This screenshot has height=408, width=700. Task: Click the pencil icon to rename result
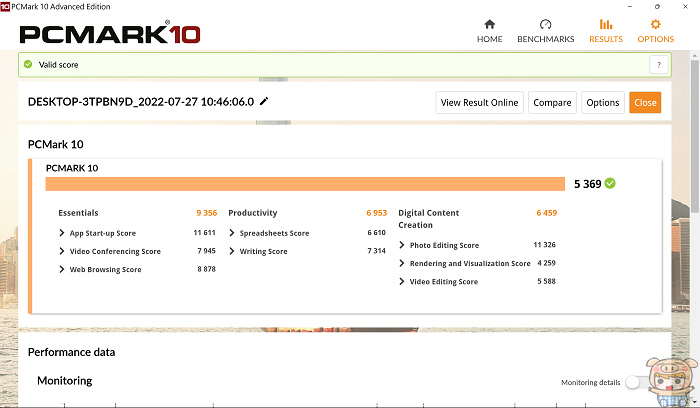click(x=264, y=101)
